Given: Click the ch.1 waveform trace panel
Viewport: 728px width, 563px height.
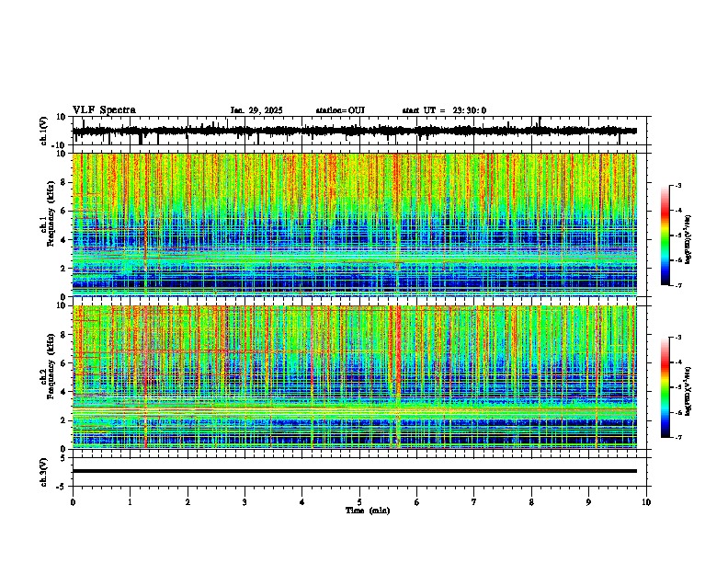Looking at the screenshot, I should [x=358, y=131].
